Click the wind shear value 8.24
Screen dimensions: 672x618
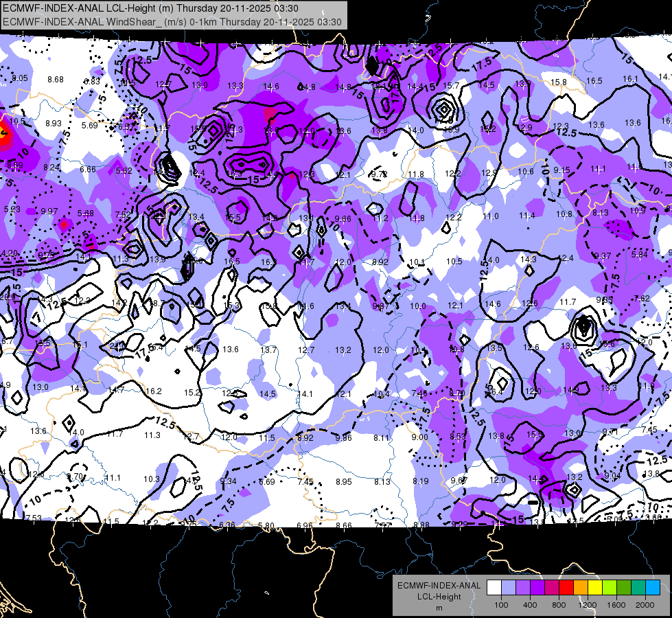coord(51,168)
